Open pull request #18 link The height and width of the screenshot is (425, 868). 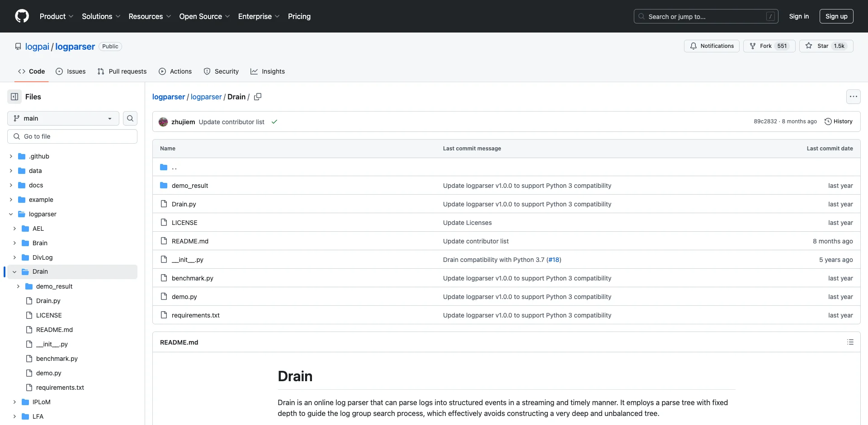click(x=554, y=260)
